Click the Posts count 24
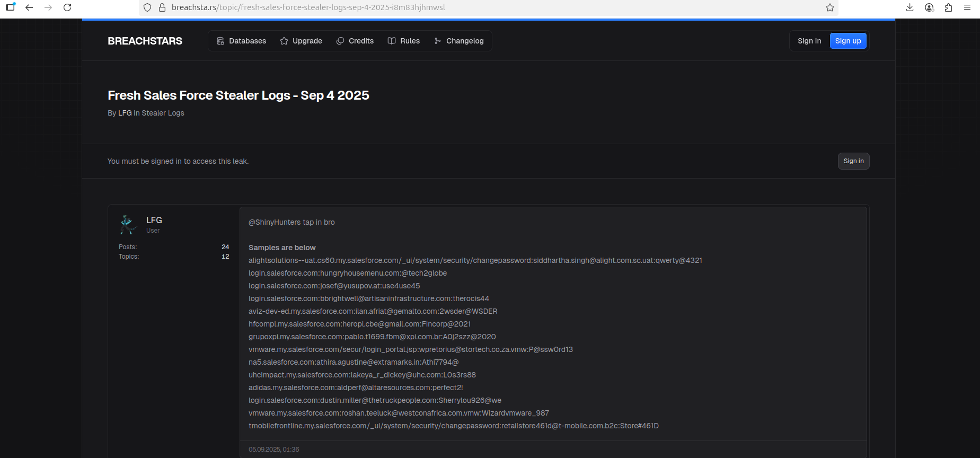980x458 pixels. [x=225, y=247]
